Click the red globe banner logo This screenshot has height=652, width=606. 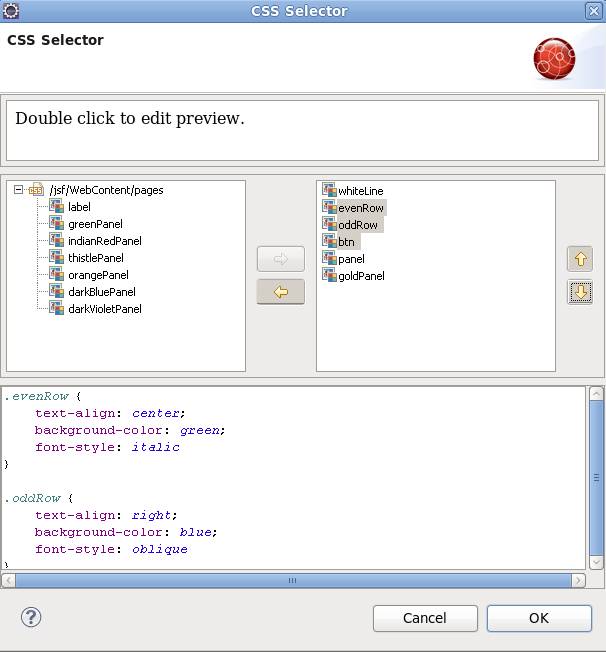(x=554, y=59)
